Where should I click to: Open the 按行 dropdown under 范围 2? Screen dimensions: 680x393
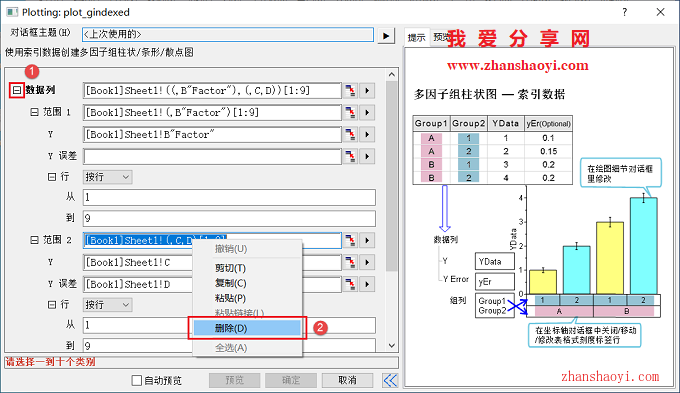(x=108, y=305)
